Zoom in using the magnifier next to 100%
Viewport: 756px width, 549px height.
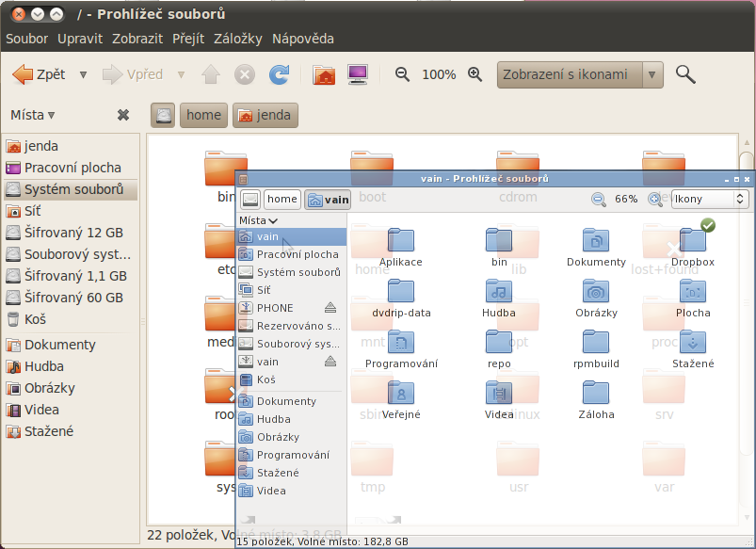coord(475,75)
